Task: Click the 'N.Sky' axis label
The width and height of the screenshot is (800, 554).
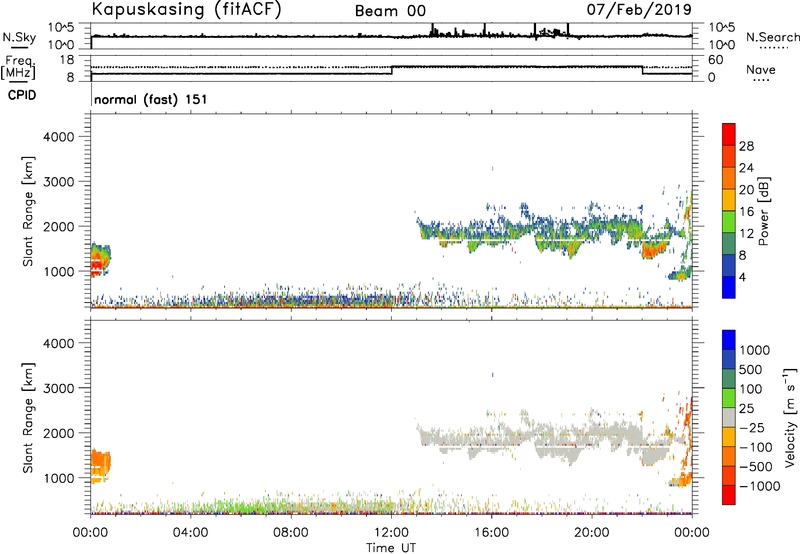Action: pos(19,37)
